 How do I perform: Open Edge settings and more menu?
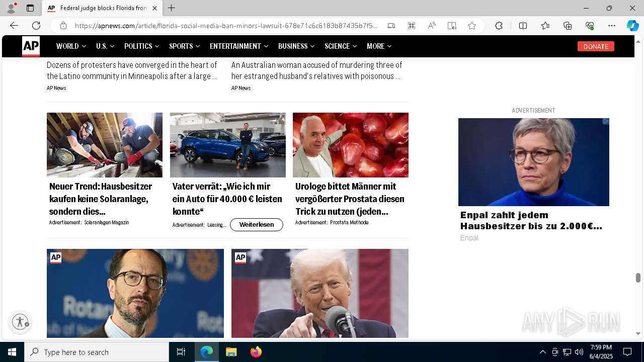(x=612, y=26)
